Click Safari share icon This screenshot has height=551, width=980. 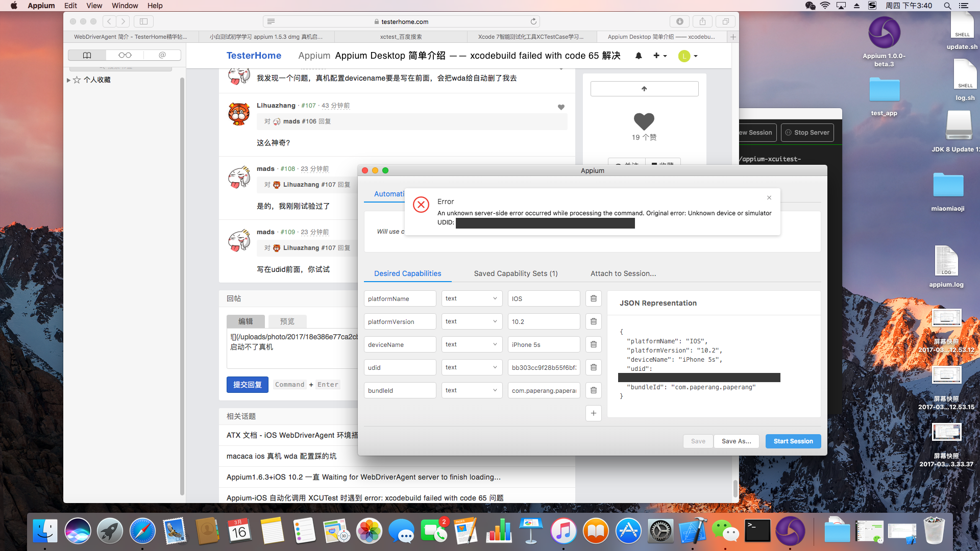tap(702, 21)
